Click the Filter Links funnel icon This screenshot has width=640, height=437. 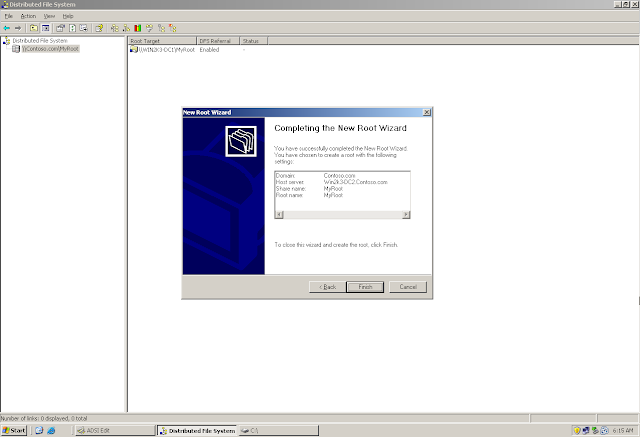tap(149, 28)
